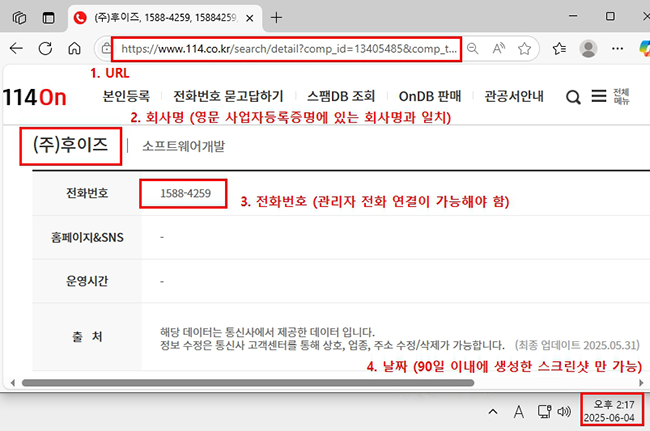Click the 운영시간 row label

pos(87,281)
